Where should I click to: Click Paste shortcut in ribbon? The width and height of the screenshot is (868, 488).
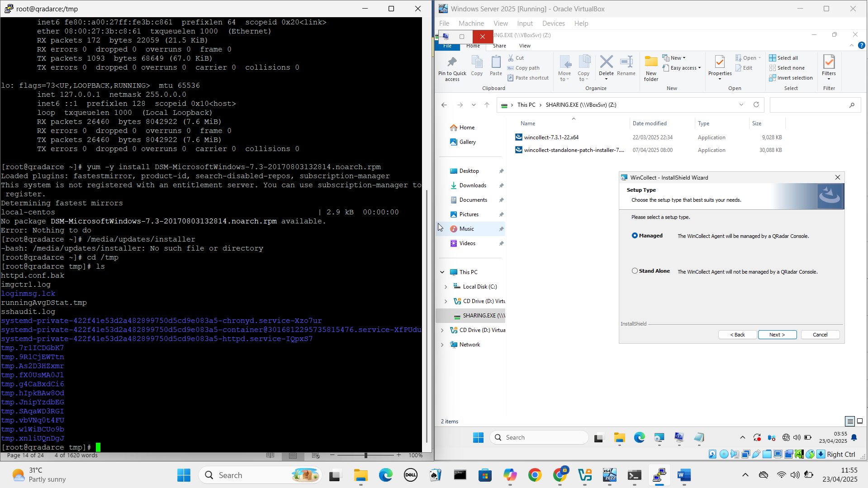(528, 78)
